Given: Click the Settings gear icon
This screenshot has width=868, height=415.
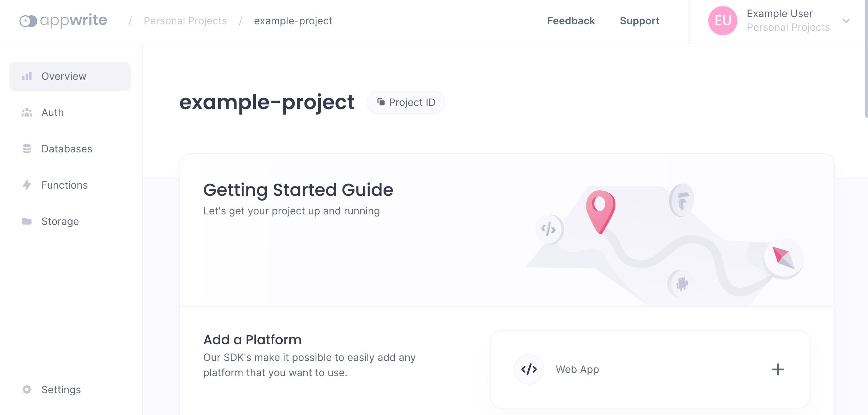Looking at the screenshot, I should (x=27, y=390).
